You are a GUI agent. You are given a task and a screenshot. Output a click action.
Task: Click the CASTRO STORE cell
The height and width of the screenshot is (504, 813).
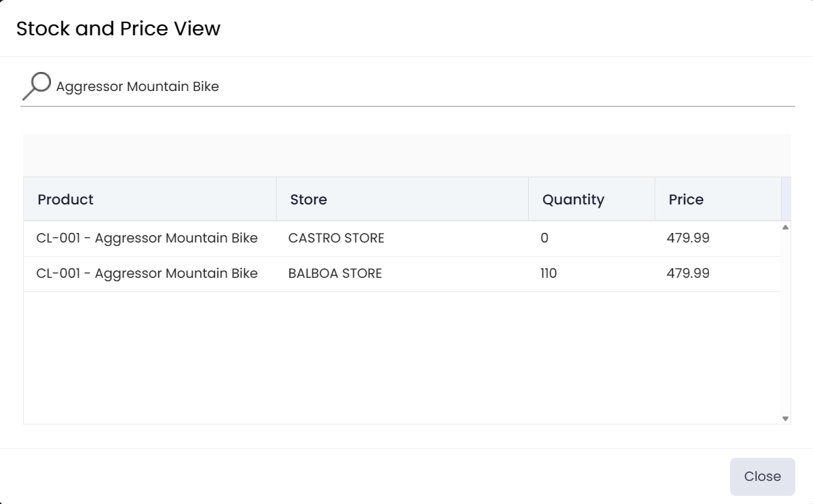(x=336, y=238)
